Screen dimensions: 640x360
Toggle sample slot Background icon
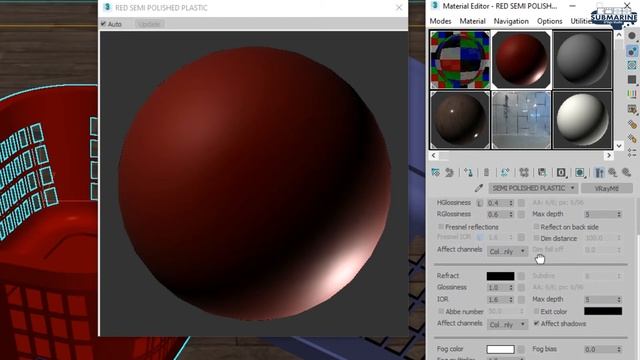click(x=632, y=65)
